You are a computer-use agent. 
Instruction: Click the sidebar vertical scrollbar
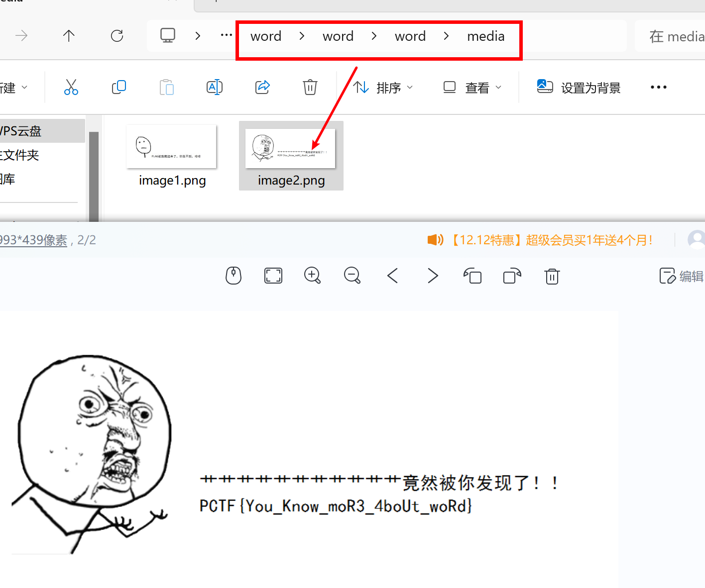[x=94, y=177]
